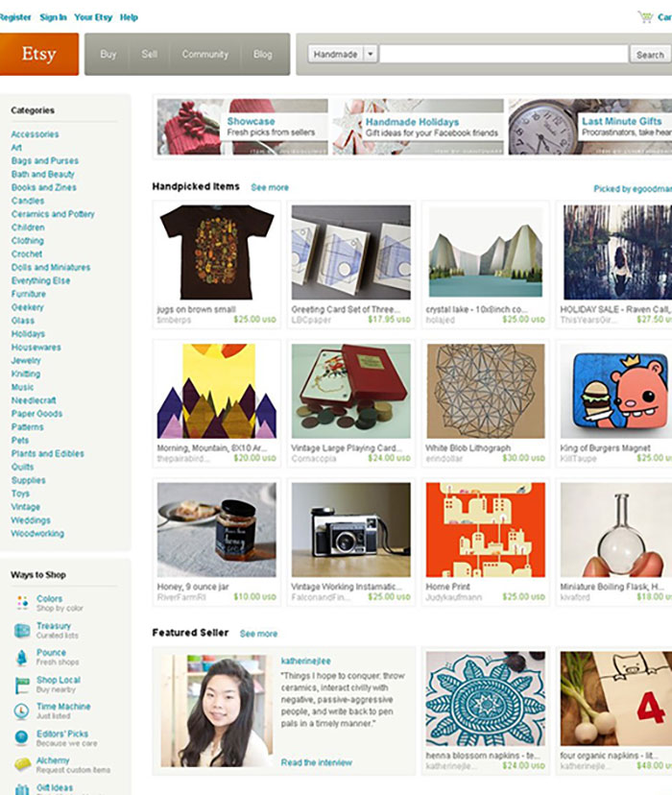The image size is (672, 795).
Task: Open the shopping cart icon
Action: coord(645,17)
